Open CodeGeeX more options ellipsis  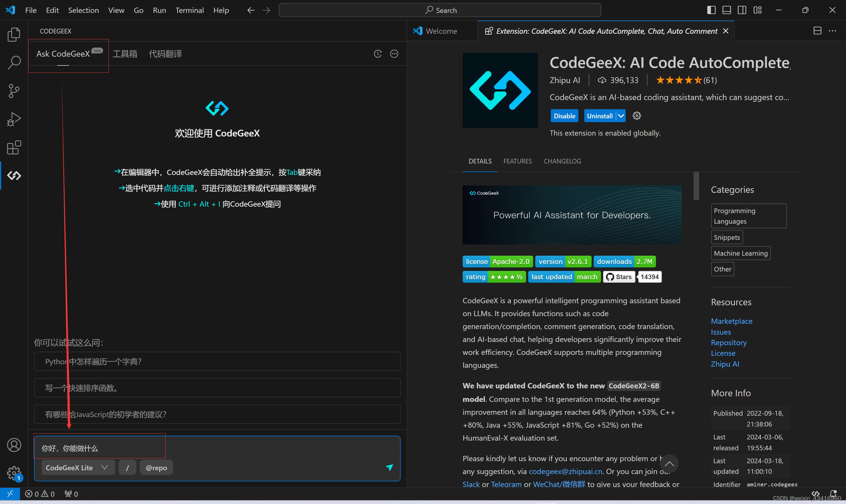coord(394,54)
